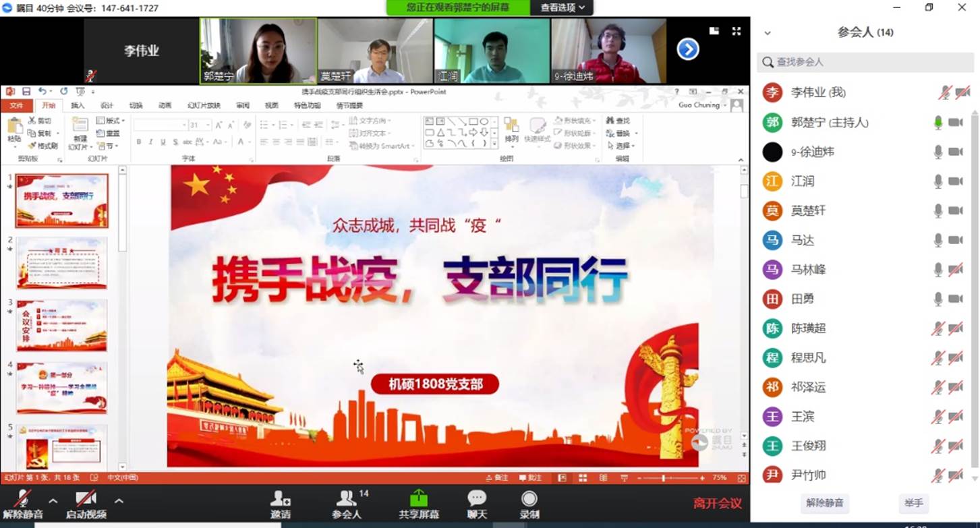
Task: Open audio options arrow next to 解除静音
Action: pyautogui.click(x=53, y=501)
